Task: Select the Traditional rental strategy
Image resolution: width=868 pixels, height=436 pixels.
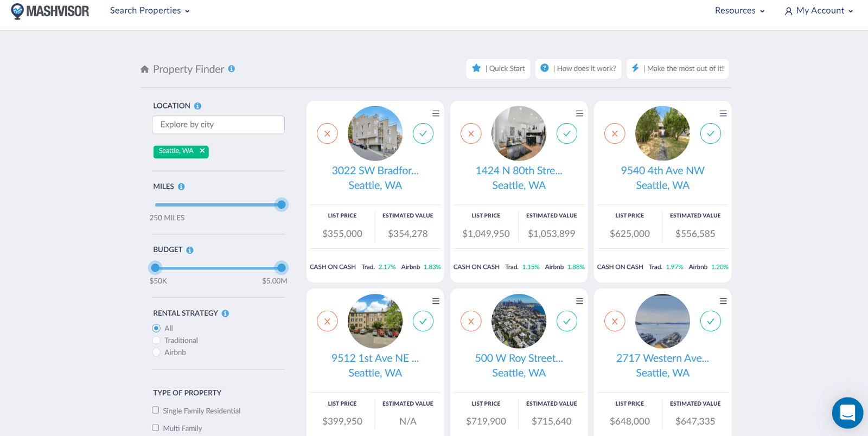Action: coord(156,341)
